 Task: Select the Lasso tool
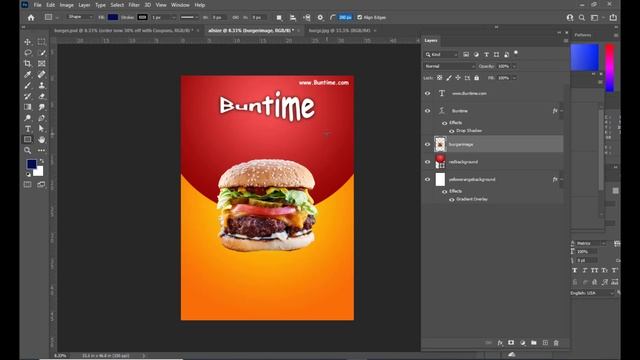tap(27, 53)
